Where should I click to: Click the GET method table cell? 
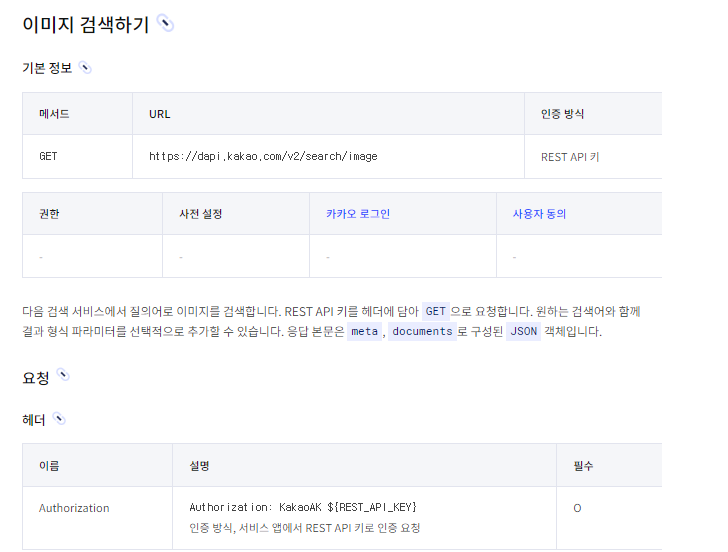coord(77,156)
